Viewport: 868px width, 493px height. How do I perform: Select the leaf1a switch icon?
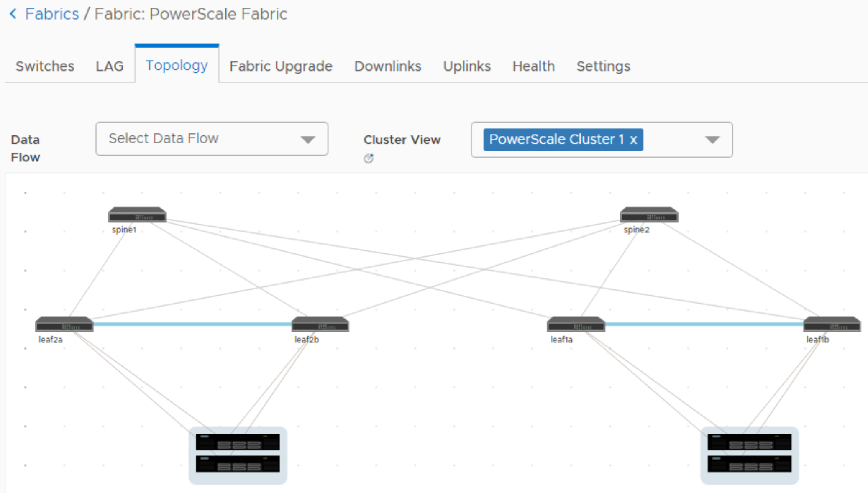click(x=576, y=324)
